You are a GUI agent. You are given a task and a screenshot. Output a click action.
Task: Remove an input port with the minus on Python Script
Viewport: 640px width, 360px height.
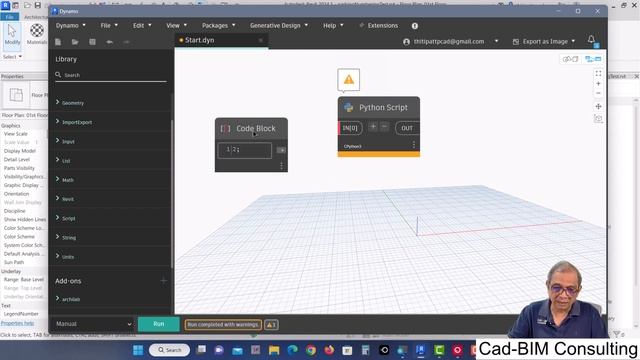pyautogui.click(x=384, y=127)
